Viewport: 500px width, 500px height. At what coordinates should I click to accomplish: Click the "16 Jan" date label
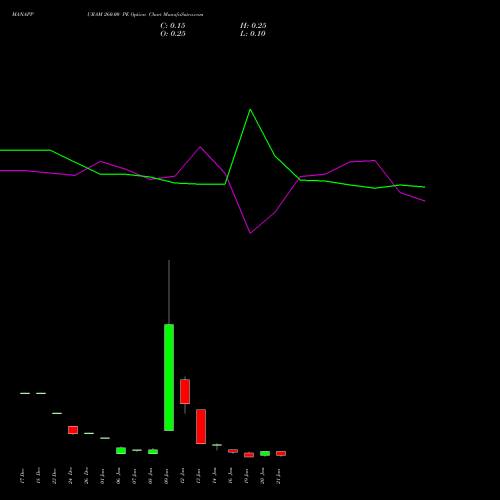click(230, 476)
